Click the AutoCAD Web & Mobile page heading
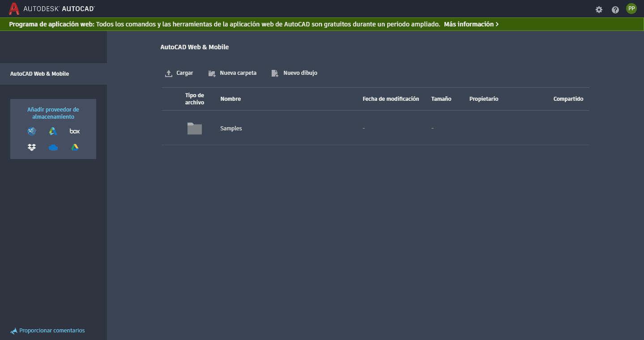The width and height of the screenshot is (644, 340). [x=195, y=47]
